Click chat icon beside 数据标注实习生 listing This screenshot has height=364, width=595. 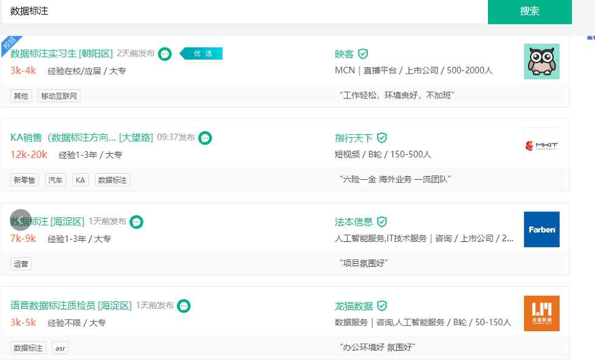165,54
